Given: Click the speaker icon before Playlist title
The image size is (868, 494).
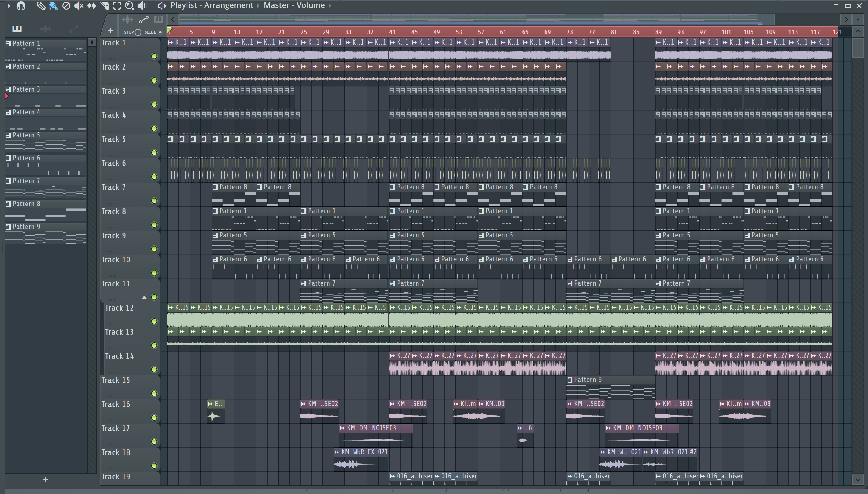Looking at the screenshot, I should point(162,5).
